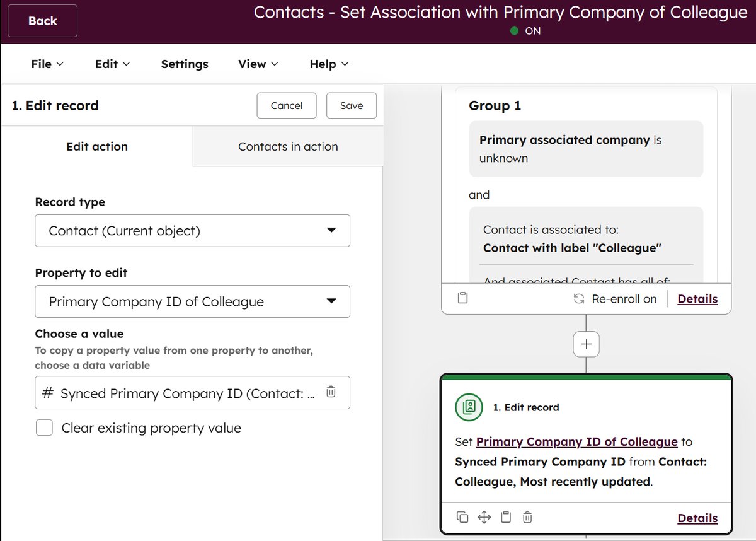Open Details for Group 1
This screenshot has width=756, height=541.
pyautogui.click(x=697, y=298)
